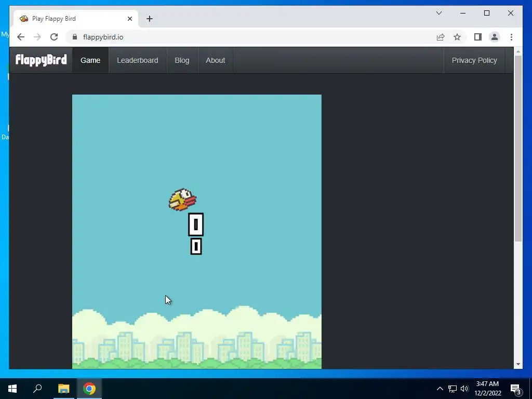This screenshot has height=399, width=532.
Task: Open the notification center icon
Action: [x=515, y=389]
